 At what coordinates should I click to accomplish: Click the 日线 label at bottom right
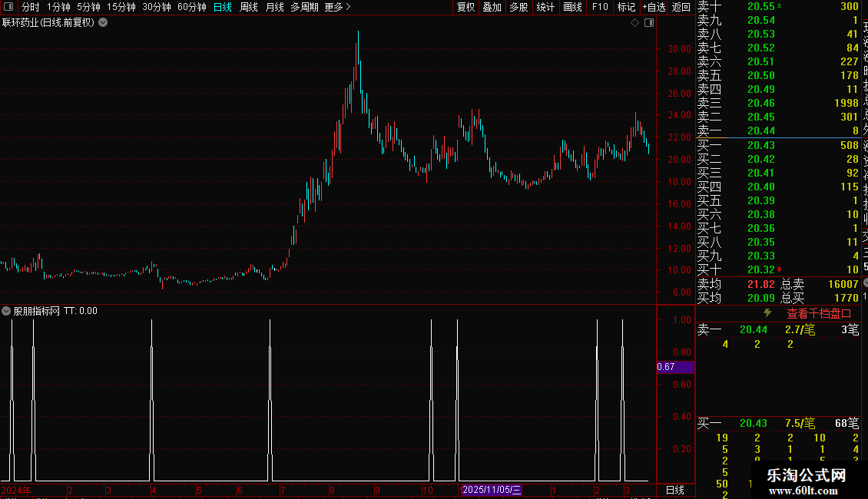click(674, 490)
